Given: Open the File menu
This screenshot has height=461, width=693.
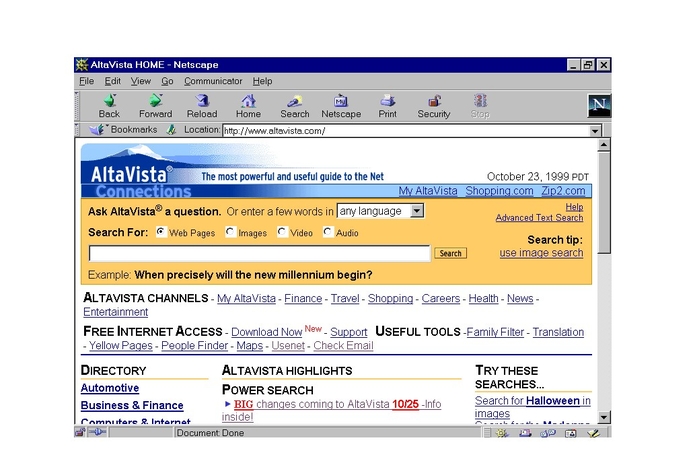Looking at the screenshot, I should [87, 81].
